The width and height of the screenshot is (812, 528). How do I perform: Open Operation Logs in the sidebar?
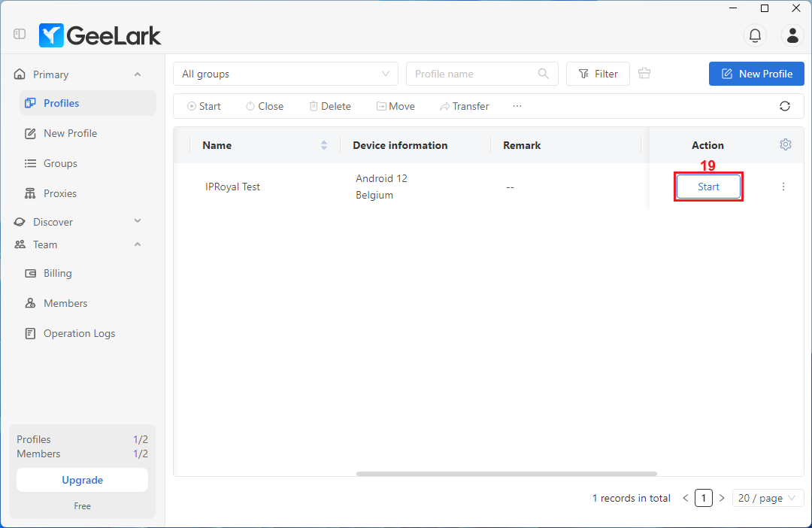[x=79, y=333]
